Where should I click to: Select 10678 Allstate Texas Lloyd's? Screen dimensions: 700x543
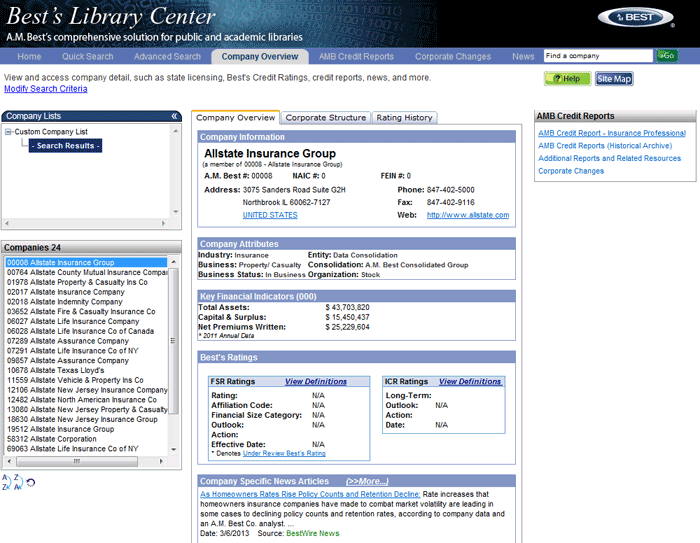pyautogui.click(x=87, y=371)
